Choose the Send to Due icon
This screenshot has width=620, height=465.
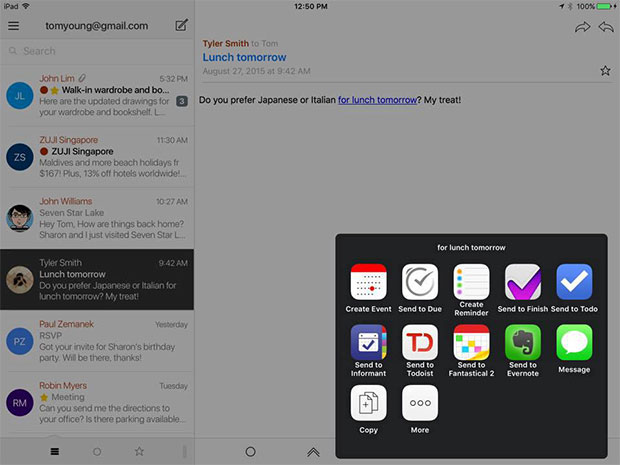click(x=420, y=282)
